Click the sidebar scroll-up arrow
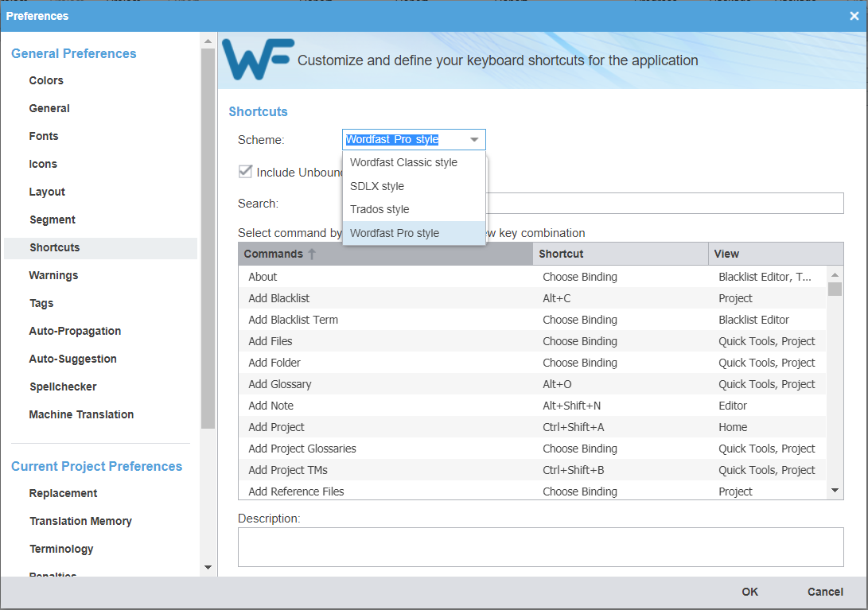 point(208,41)
